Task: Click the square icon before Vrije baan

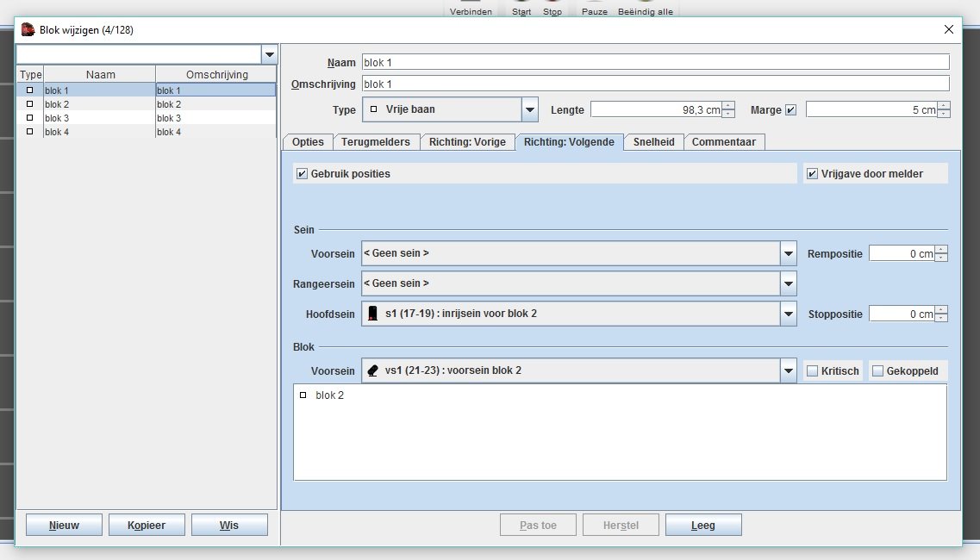Action: pos(374,109)
